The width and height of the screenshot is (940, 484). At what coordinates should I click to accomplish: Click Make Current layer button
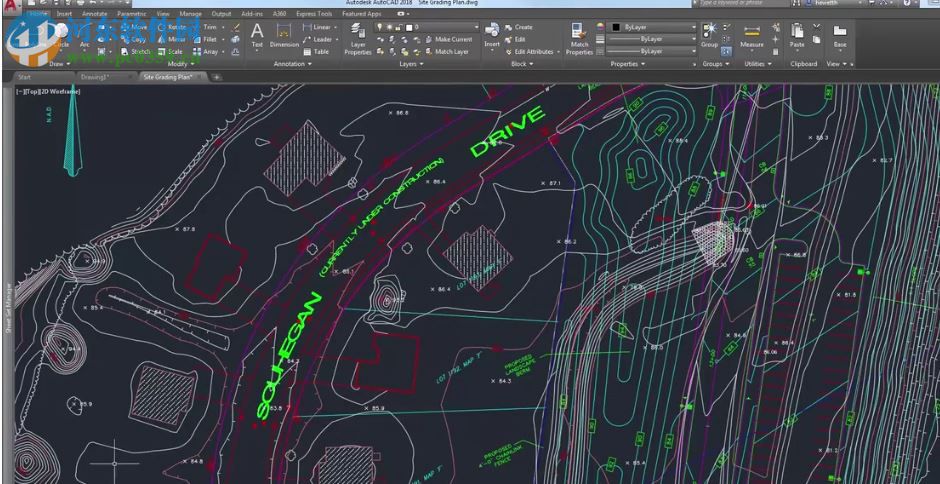pyautogui.click(x=449, y=40)
